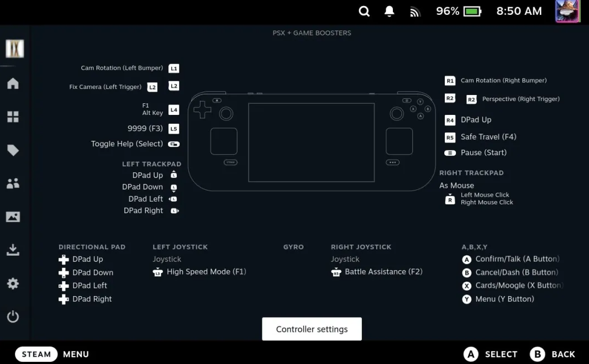Image resolution: width=589 pixels, height=364 pixels.
Task: Click DPad Down under Directional Pad
Action: 93,272
